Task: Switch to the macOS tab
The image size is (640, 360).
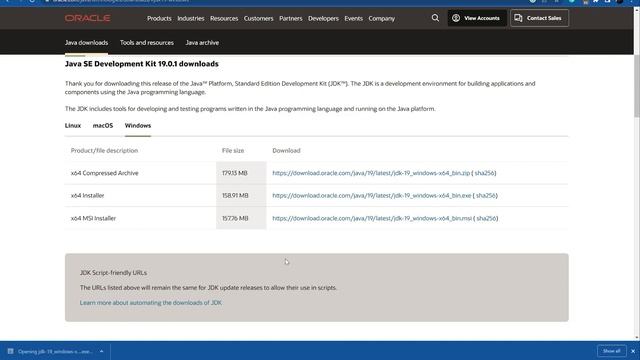Action: tap(103, 125)
